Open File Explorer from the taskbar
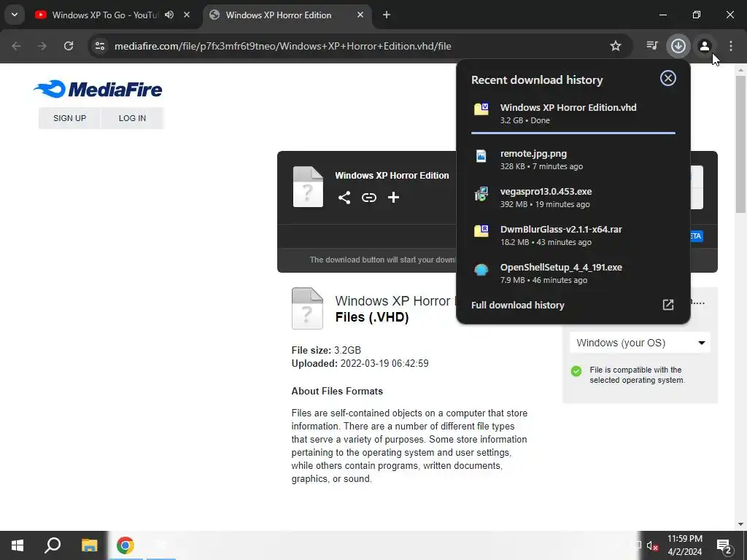The image size is (747, 560). [x=89, y=545]
